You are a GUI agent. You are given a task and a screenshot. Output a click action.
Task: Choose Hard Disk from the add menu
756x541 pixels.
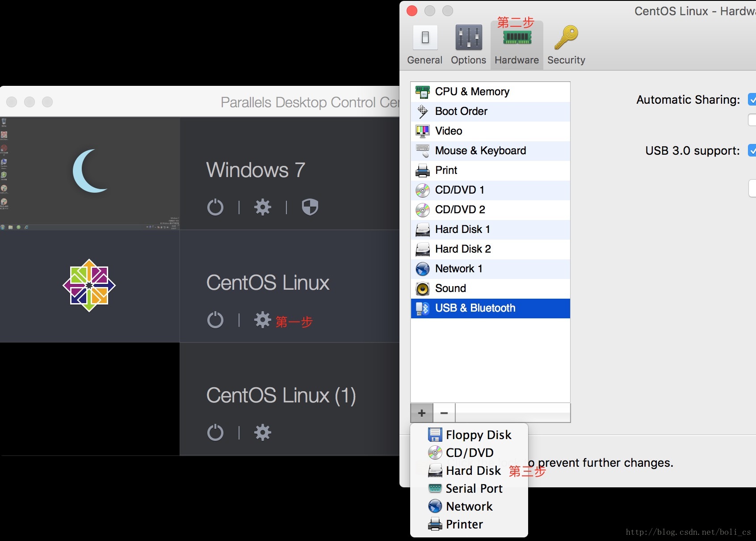pyautogui.click(x=469, y=470)
